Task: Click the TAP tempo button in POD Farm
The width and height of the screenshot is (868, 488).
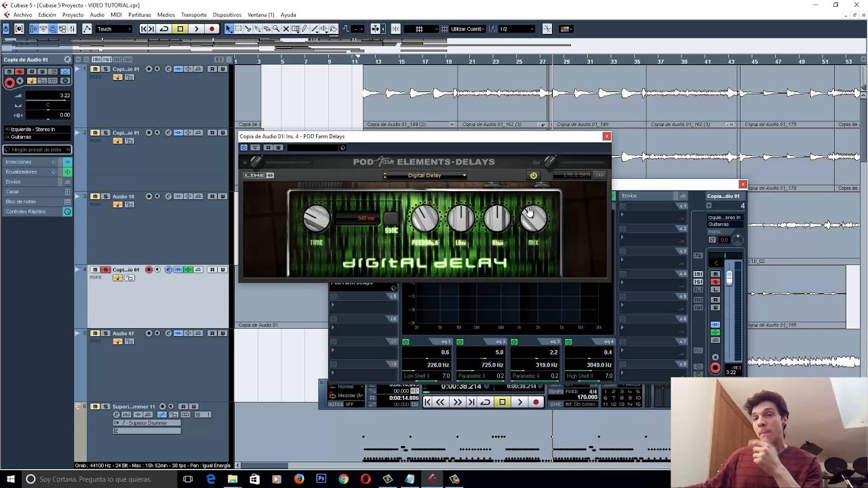Action: coord(599,175)
